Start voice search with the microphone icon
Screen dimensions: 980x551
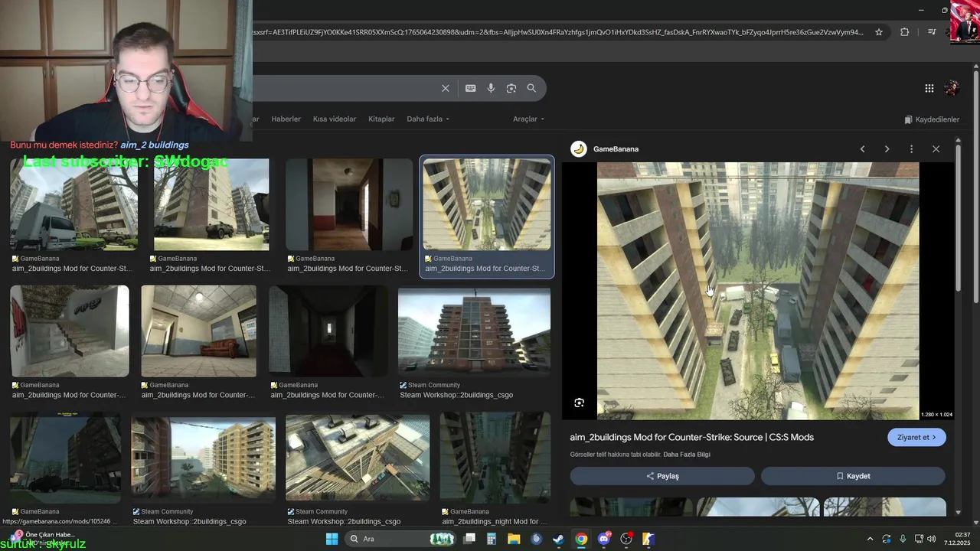click(491, 88)
